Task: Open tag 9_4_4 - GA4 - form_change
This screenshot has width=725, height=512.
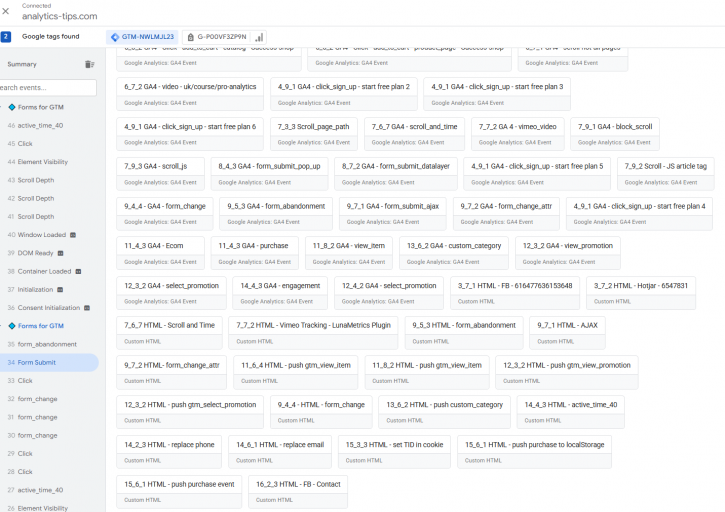Action: coord(165,214)
